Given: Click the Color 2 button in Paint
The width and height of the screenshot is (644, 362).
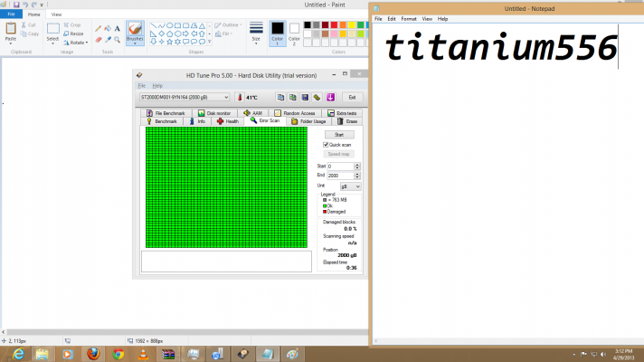Looking at the screenshot, I should click(294, 33).
